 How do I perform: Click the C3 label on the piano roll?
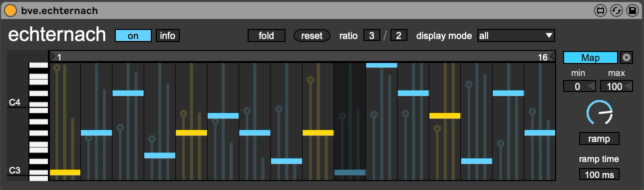(x=14, y=171)
